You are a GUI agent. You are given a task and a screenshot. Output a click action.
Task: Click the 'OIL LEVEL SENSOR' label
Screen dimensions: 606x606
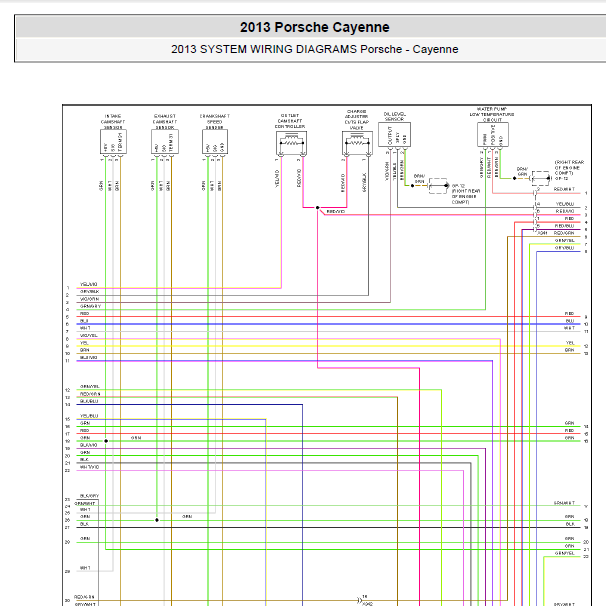[395, 117]
